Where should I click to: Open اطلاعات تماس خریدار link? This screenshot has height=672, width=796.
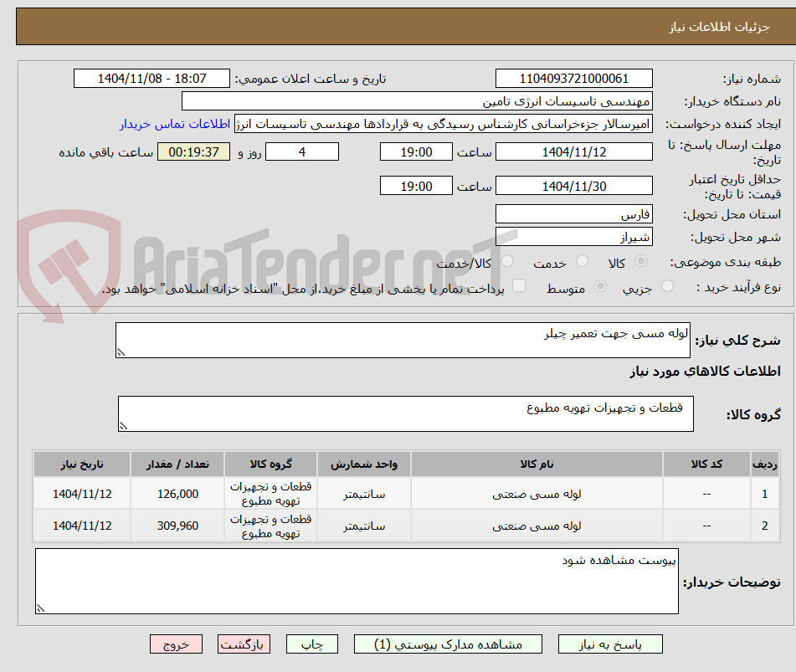coord(175,124)
